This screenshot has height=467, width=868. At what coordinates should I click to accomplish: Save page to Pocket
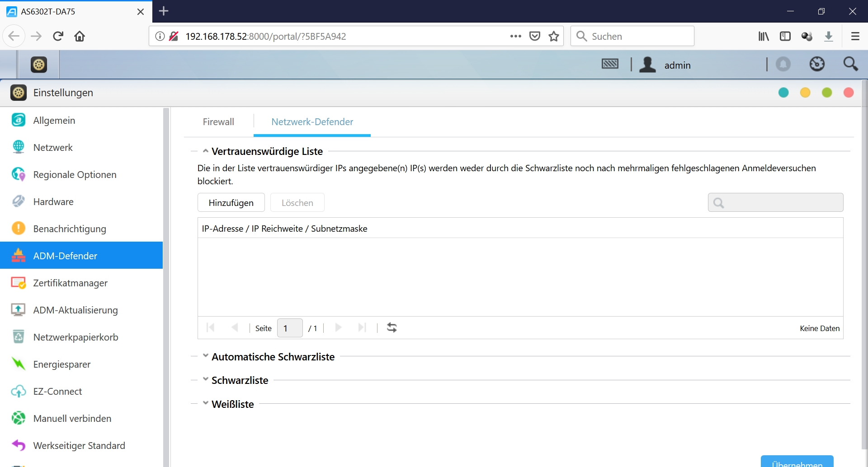pyautogui.click(x=535, y=36)
